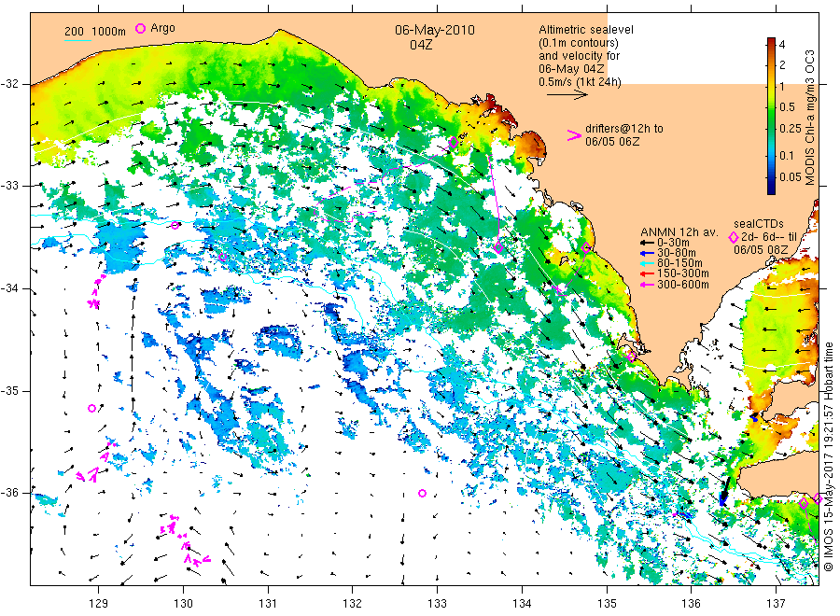Click the -34 latitude axis label
Viewport: 840px width, 616px height.
(x=9, y=288)
